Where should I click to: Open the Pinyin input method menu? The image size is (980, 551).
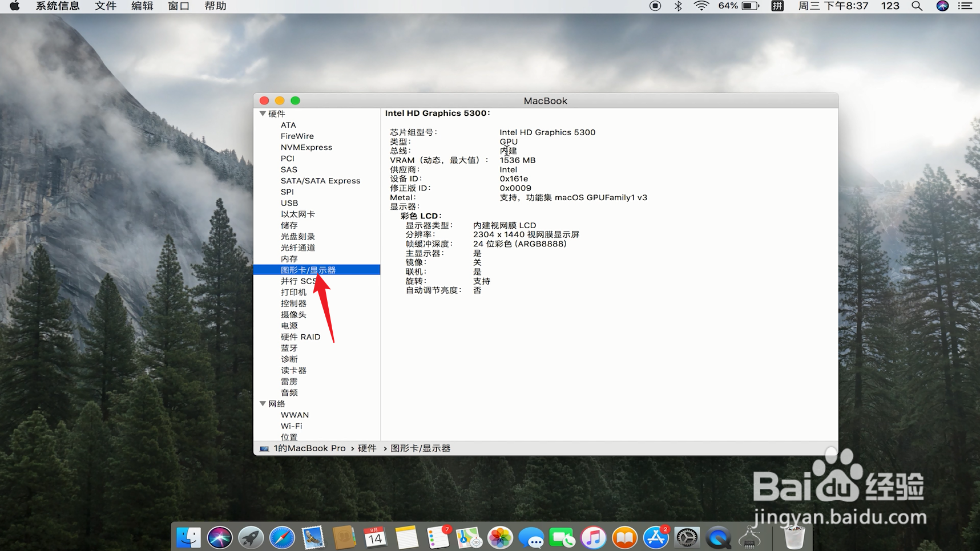tap(777, 6)
